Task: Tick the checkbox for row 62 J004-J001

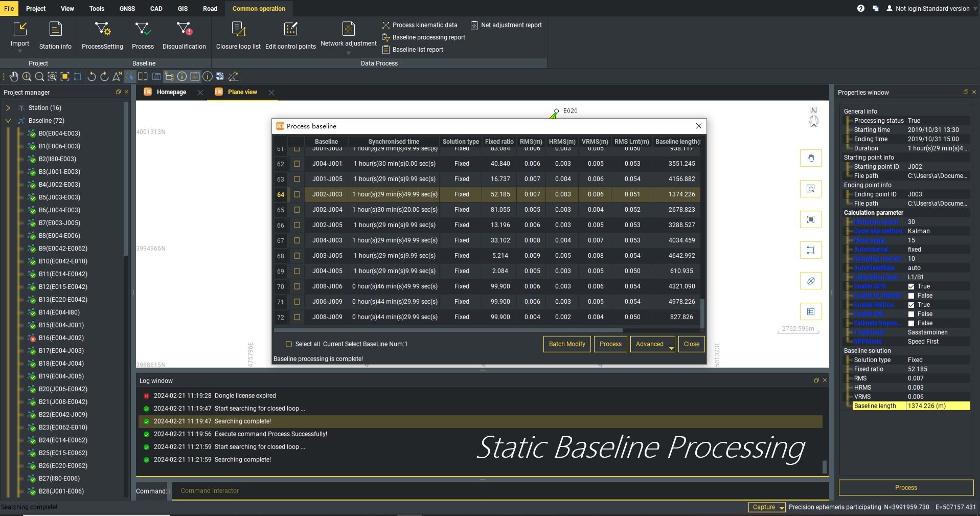Action: click(x=297, y=164)
